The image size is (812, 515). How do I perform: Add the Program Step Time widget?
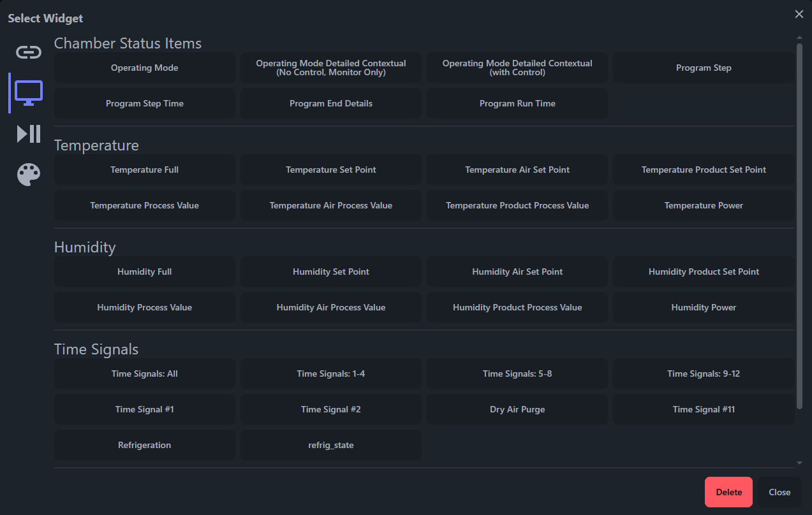145,103
